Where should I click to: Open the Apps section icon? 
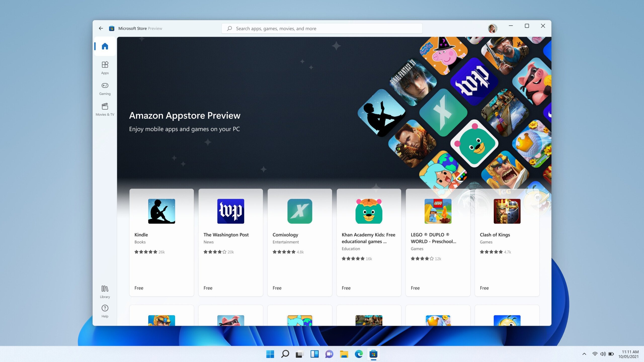[105, 67]
